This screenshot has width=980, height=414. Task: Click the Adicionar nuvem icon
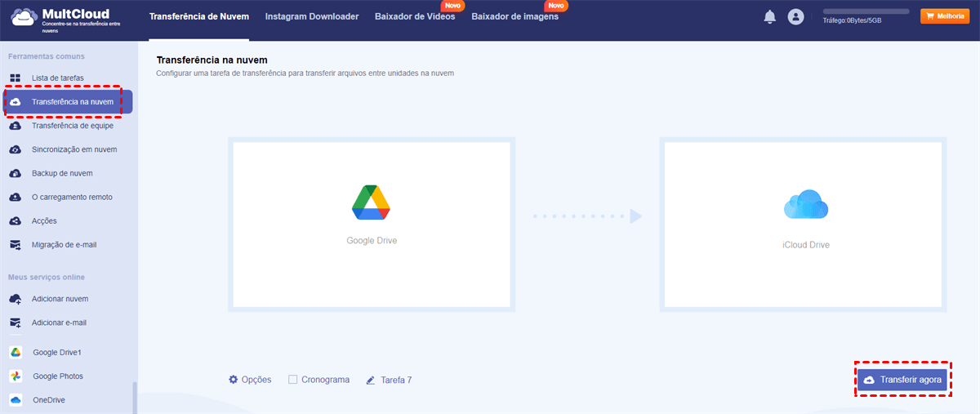point(15,299)
